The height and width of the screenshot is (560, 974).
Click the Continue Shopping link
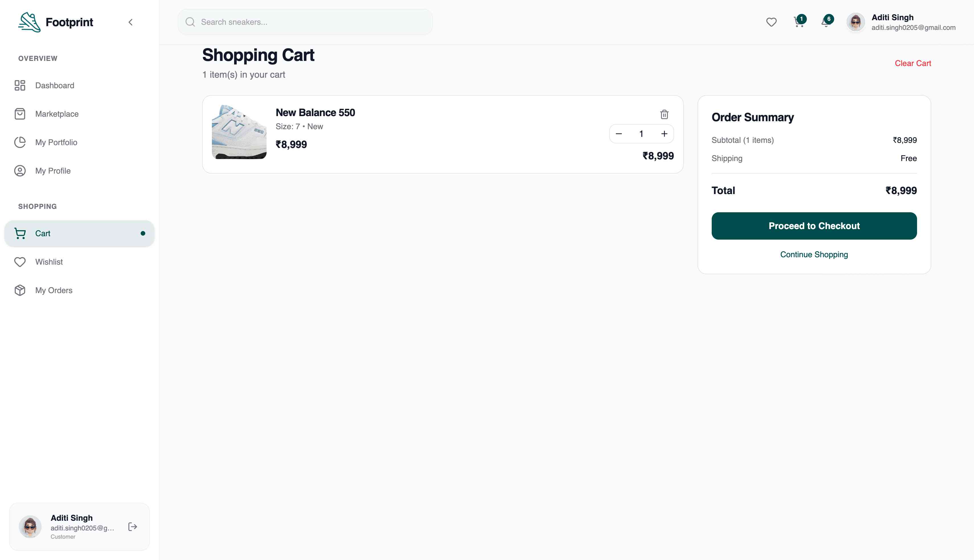click(814, 255)
